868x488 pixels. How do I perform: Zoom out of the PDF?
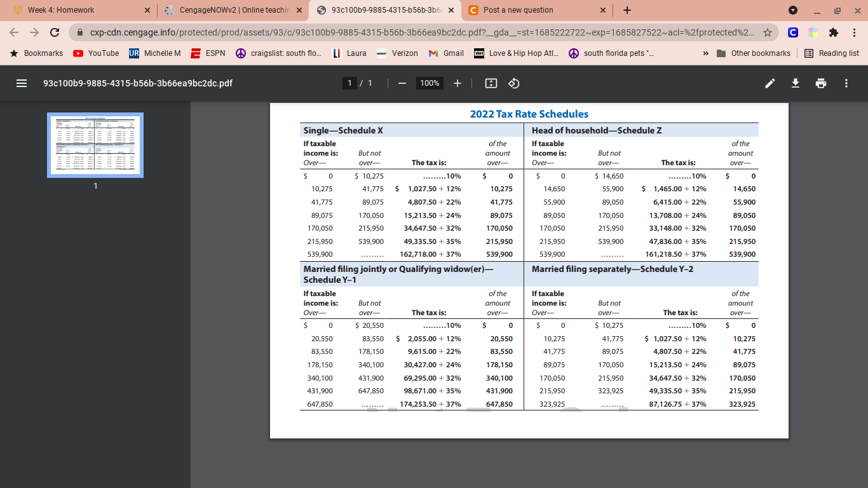point(401,83)
